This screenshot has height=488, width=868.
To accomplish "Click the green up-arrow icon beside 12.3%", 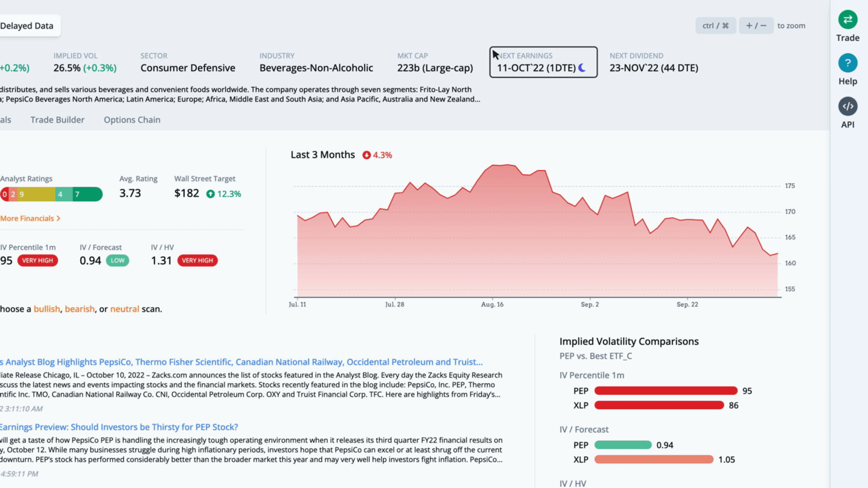I will (210, 194).
